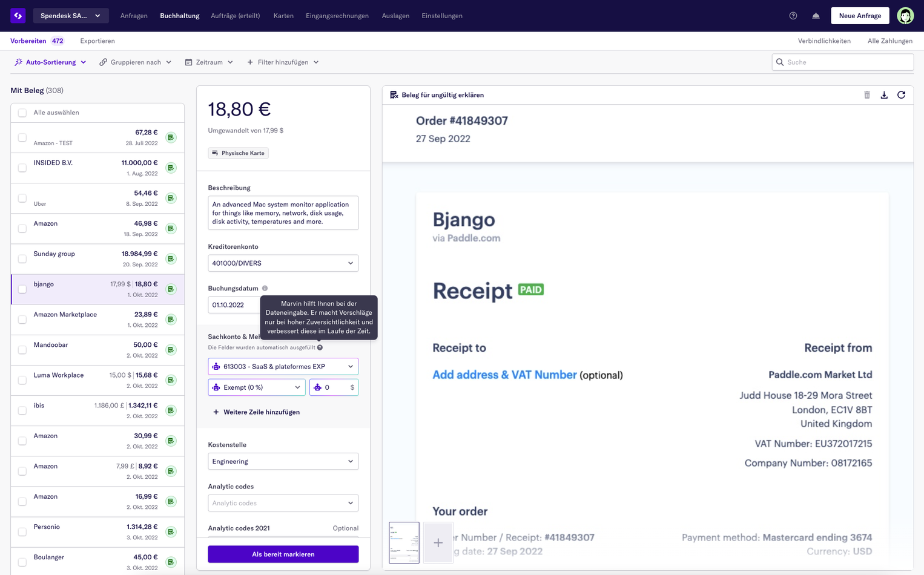924x575 pixels.
Task: Go to the Anfragen menu
Action: 134,16
